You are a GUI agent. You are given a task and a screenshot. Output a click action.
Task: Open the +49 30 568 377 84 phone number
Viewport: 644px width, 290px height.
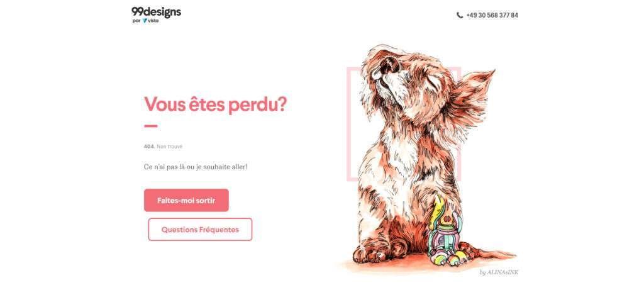point(492,15)
